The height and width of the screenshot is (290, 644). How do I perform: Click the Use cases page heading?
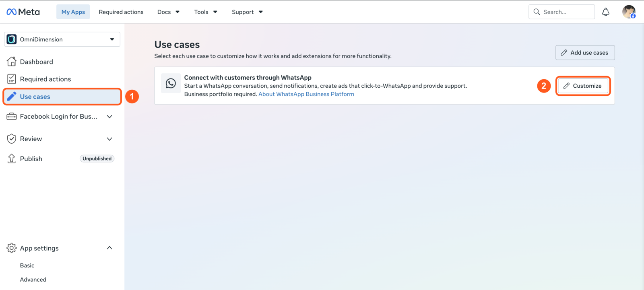point(177,45)
